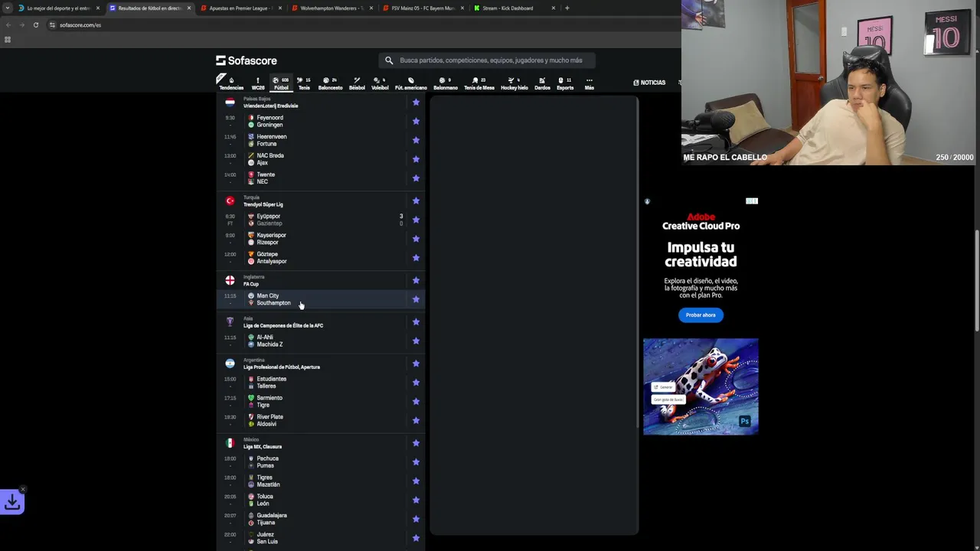The height and width of the screenshot is (551, 980).
Task: Star the Man City vs Southampton match
Action: 416,299
